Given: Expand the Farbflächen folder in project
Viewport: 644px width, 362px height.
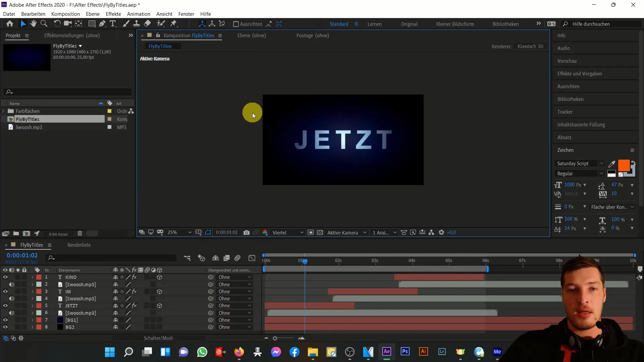Looking at the screenshot, I should 3,111.
